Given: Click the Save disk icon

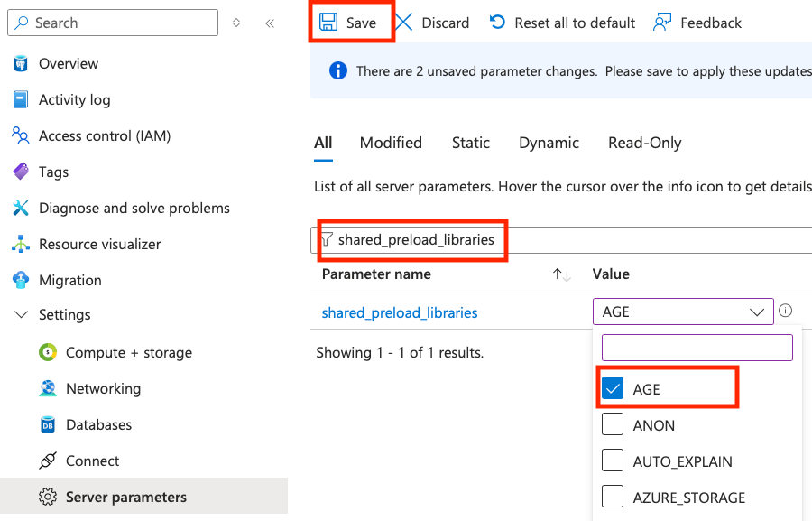Looking at the screenshot, I should (328, 23).
